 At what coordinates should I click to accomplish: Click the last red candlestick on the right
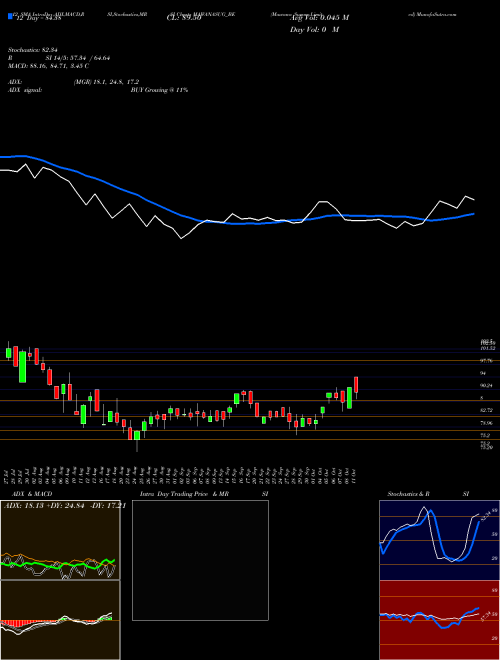[x=356, y=385]
